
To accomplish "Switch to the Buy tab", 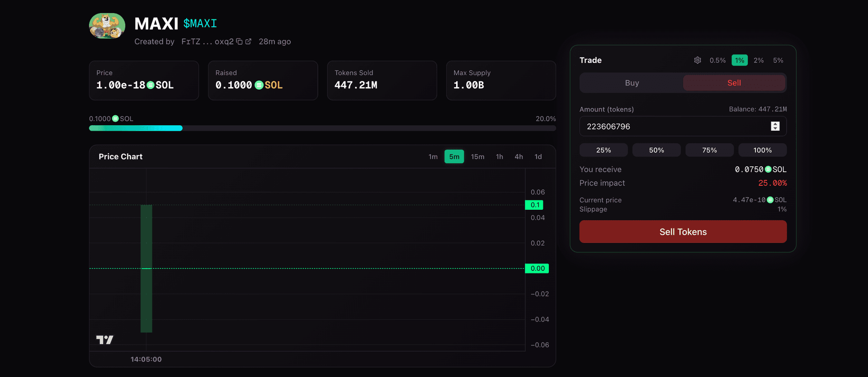I will 632,83.
